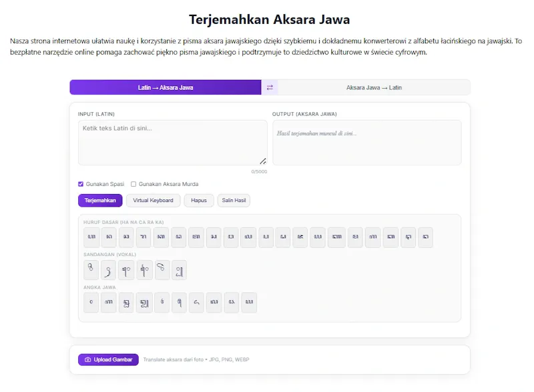Insert the Javanese letter 'la'

point(248,237)
